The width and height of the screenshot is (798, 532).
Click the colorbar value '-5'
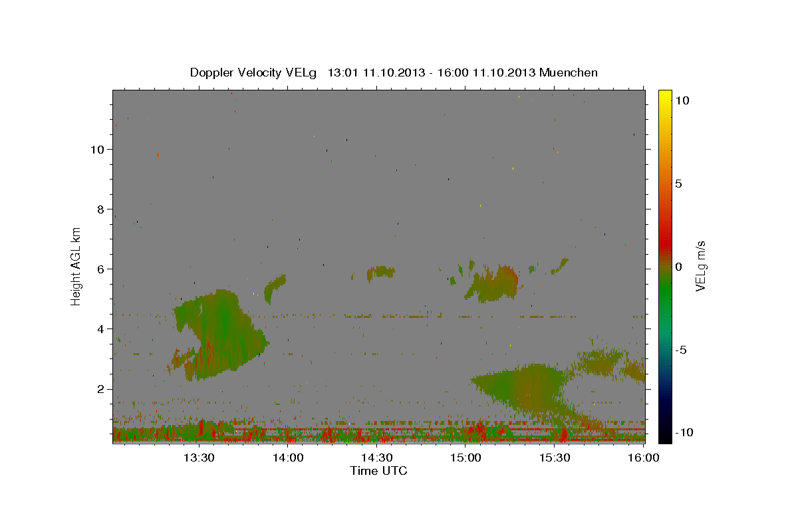point(680,350)
